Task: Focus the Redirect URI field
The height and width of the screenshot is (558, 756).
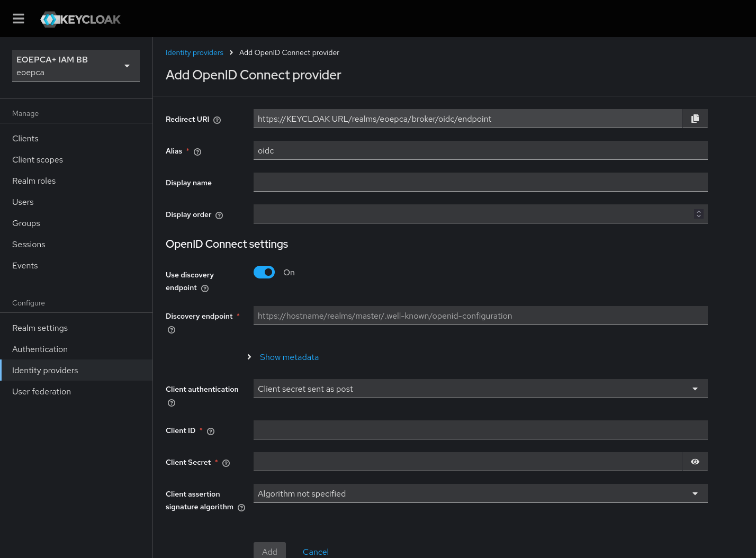Action: [x=467, y=119]
